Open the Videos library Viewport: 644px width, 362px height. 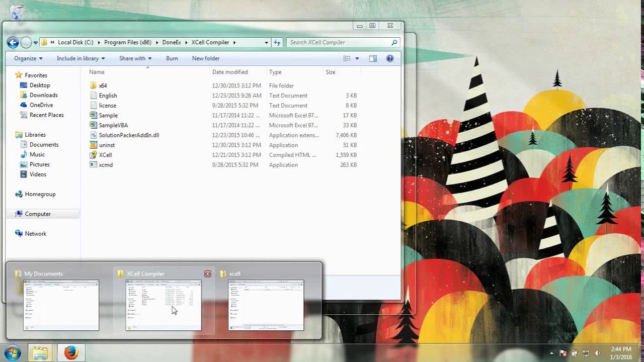[x=38, y=174]
